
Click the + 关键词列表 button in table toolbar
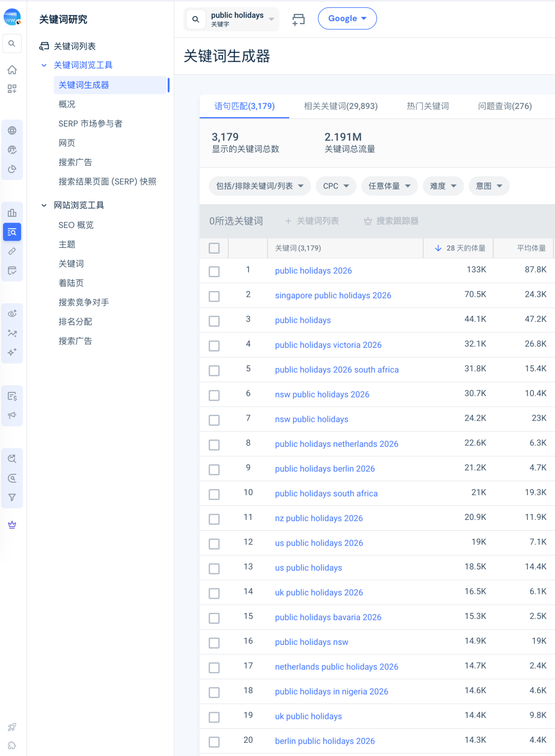[x=312, y=221]
